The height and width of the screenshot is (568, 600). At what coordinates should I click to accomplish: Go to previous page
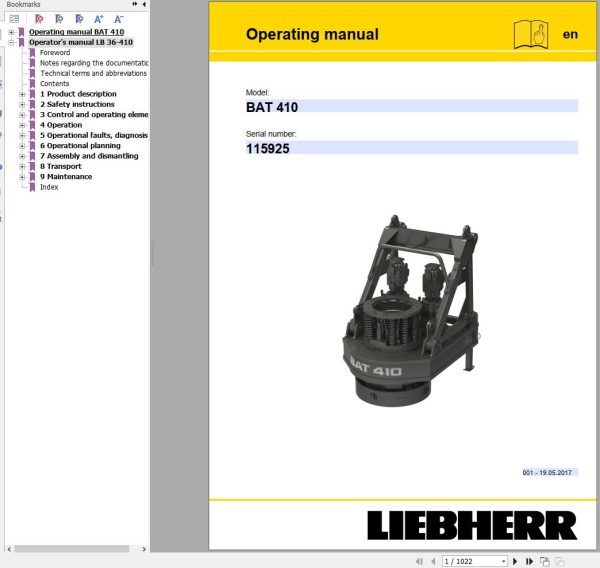433,561
